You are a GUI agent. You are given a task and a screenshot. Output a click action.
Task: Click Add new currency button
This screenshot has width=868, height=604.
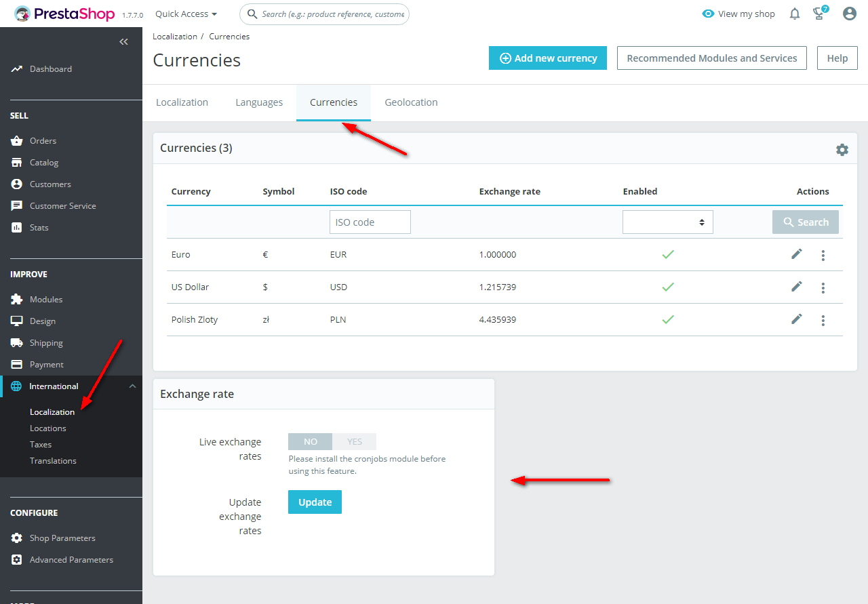point(548,58)
